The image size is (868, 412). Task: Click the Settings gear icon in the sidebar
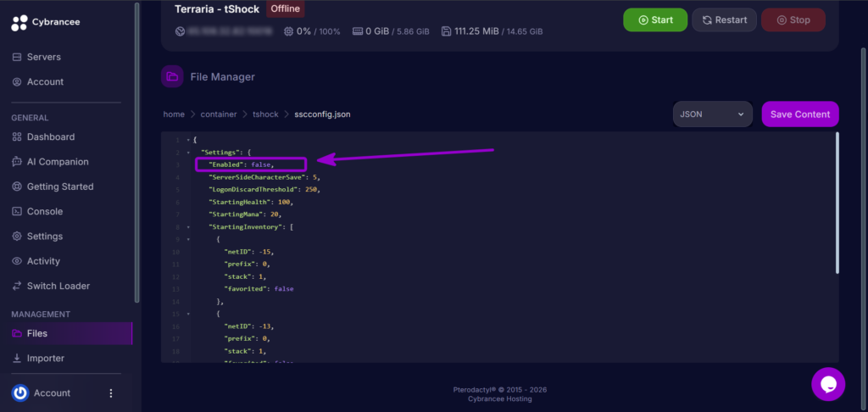pos(17,237)
